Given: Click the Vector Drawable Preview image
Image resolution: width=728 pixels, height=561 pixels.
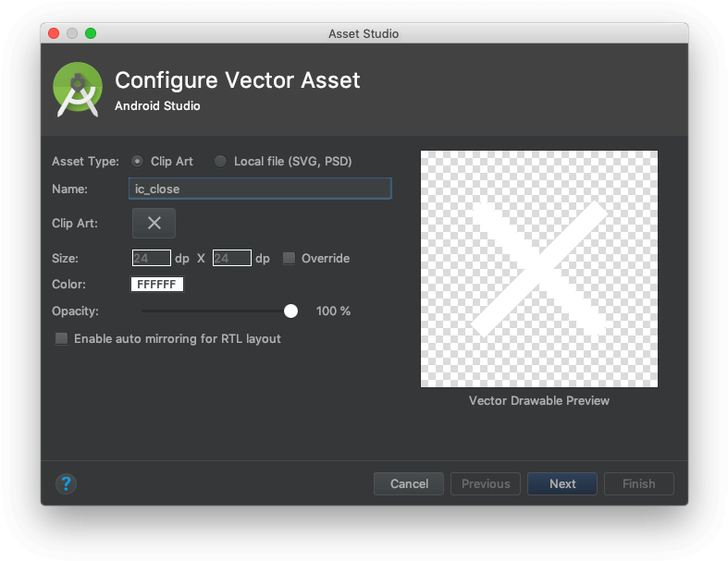Looking at the screenshot, I should pos(539,269).
